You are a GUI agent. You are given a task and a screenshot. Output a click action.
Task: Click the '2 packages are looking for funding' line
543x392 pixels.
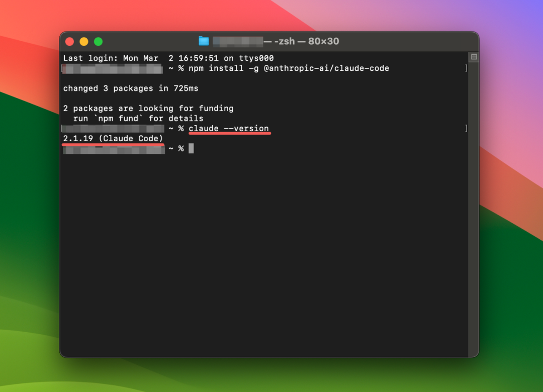click(148, 109)
